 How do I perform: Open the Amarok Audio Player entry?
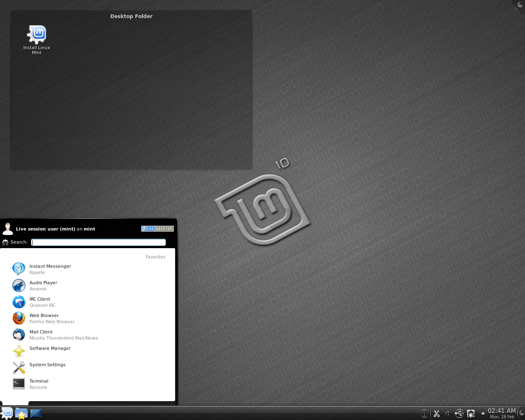(89, 285)
